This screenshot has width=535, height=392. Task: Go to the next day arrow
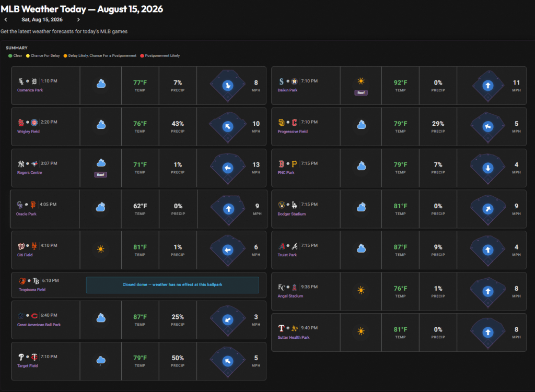(x=78, y=20)
